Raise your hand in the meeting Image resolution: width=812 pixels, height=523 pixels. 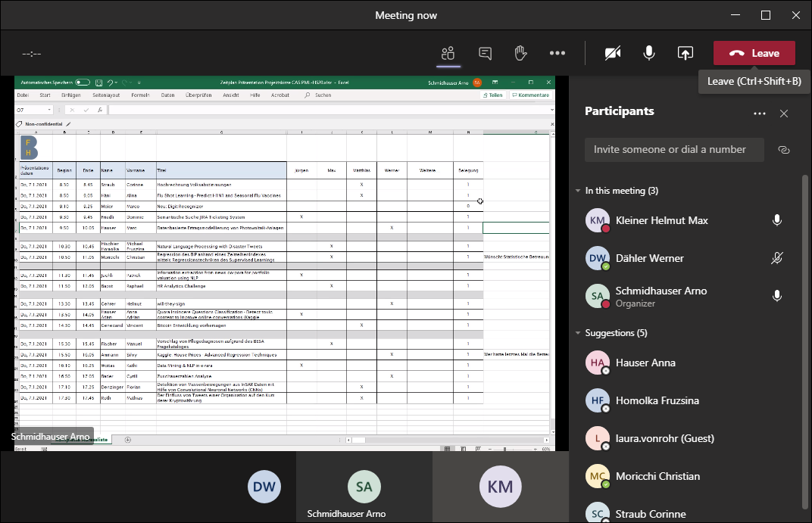(520, 53)
